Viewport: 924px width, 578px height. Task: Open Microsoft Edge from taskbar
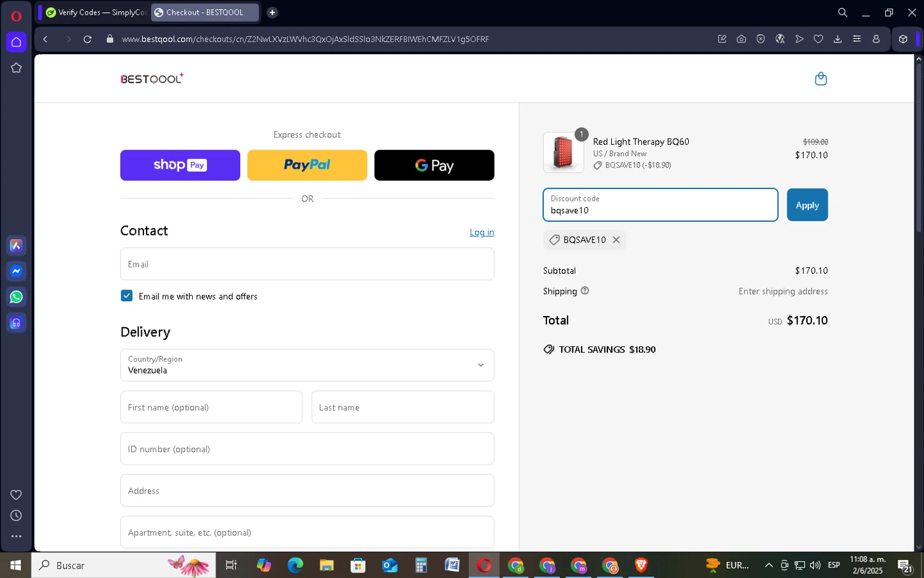[295, 565]
